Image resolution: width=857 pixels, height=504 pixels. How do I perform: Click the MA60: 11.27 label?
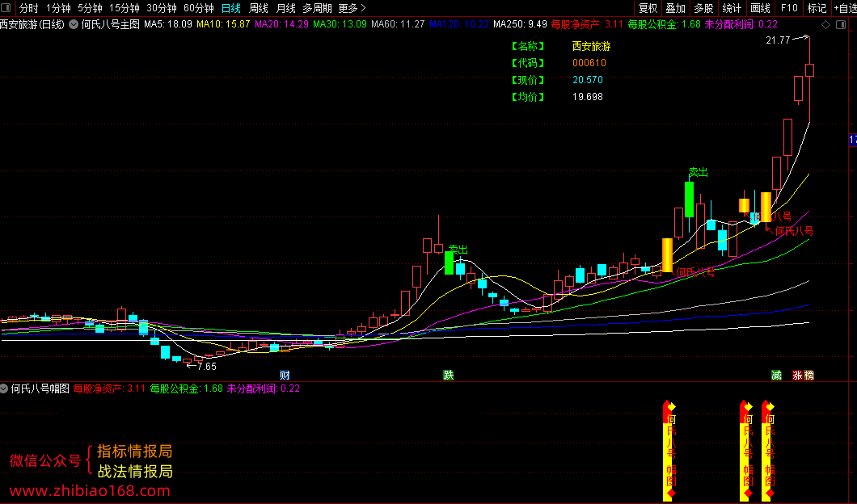[x=398, y=24]
